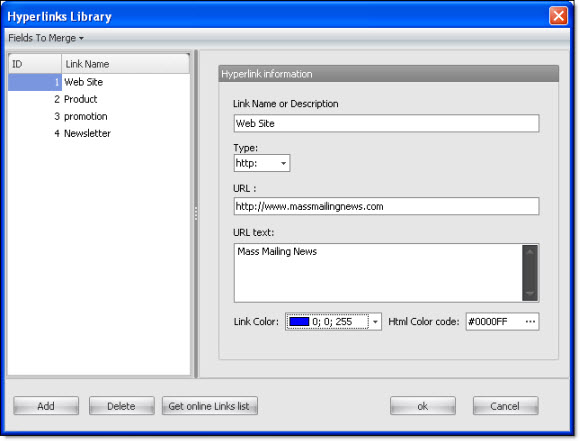Select the promotion link row
Viewport: 580px width, 441px height.
[99, 116]
